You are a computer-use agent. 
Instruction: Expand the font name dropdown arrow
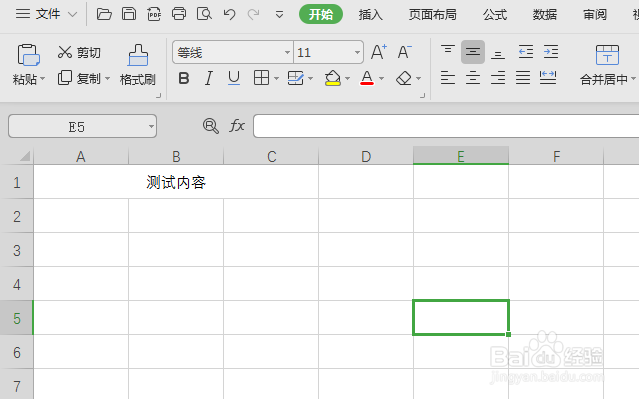(x=287, y=53)
